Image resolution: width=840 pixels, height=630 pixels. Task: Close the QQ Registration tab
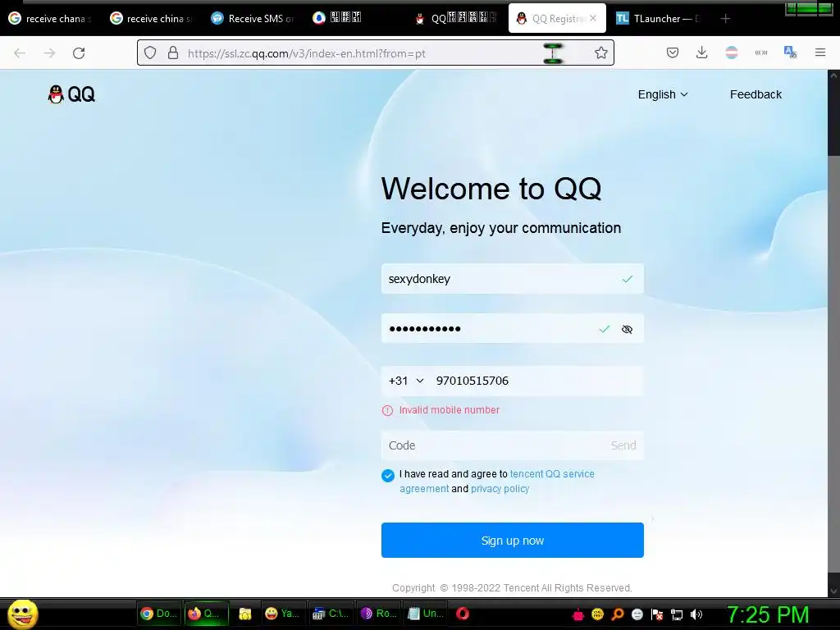point(593,18)
